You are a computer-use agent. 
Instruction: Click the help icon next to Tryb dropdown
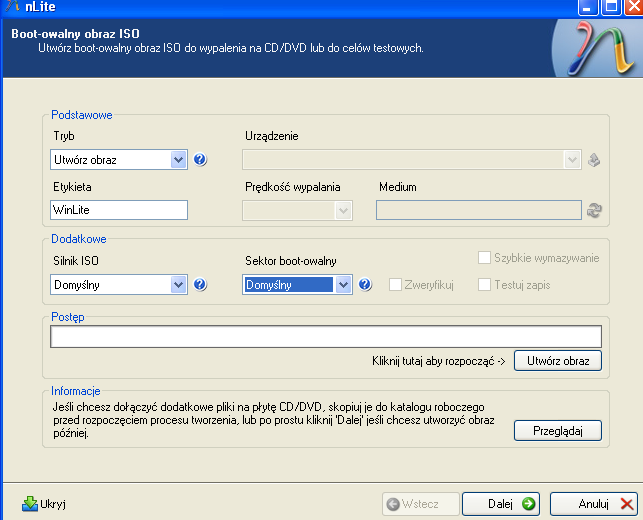pos(200,159)
